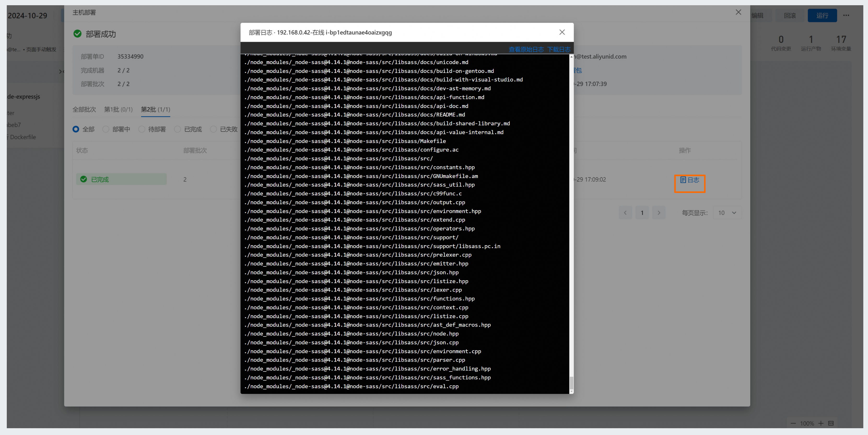The width and height of the screenshot is (868, 435).
Task: Open the 每页显示 10 dropdown
Action: pos(727,213)
